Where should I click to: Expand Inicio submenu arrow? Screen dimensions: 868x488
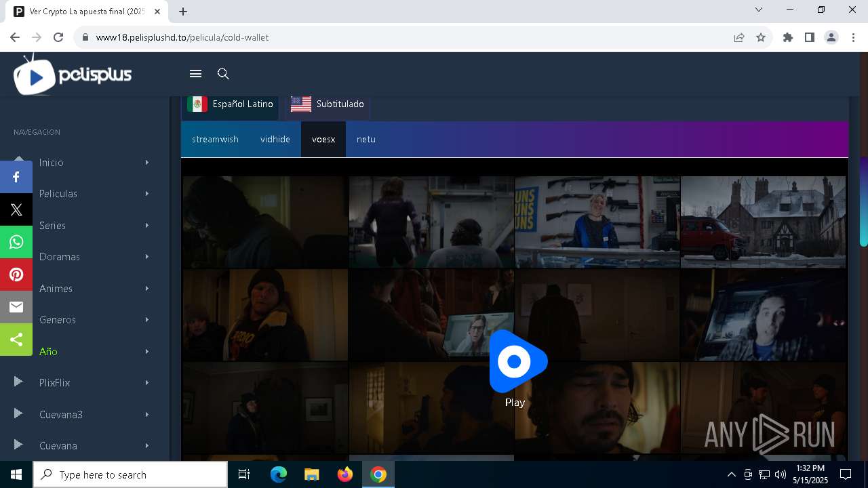pyautogui.click(x=146, y=163)
